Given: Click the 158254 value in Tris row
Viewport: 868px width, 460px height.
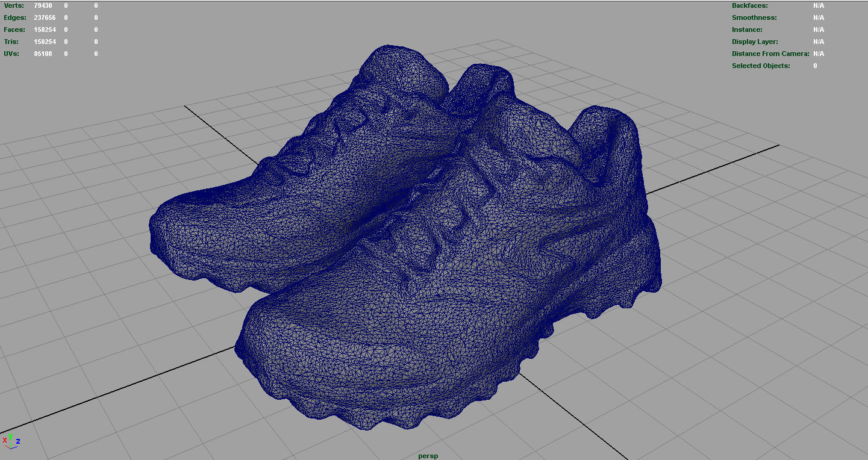Looking at the screenshot, I should tap(45, 42).
